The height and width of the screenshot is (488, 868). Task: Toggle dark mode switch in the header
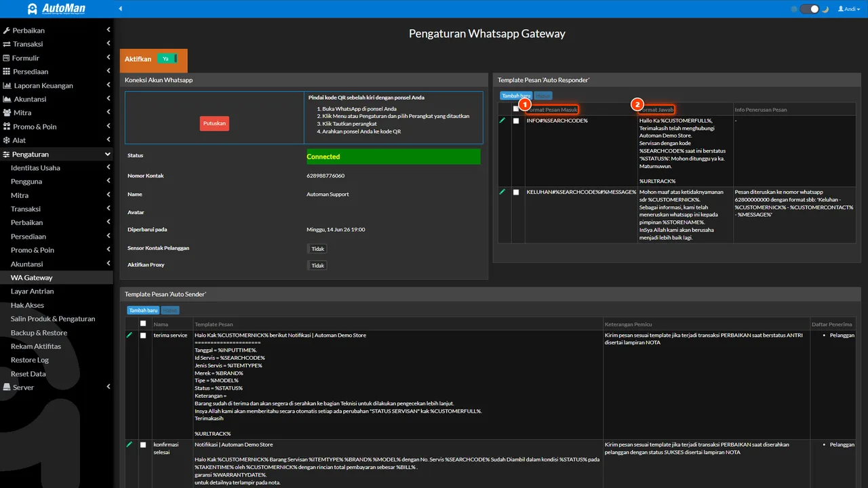pos(810,9)
